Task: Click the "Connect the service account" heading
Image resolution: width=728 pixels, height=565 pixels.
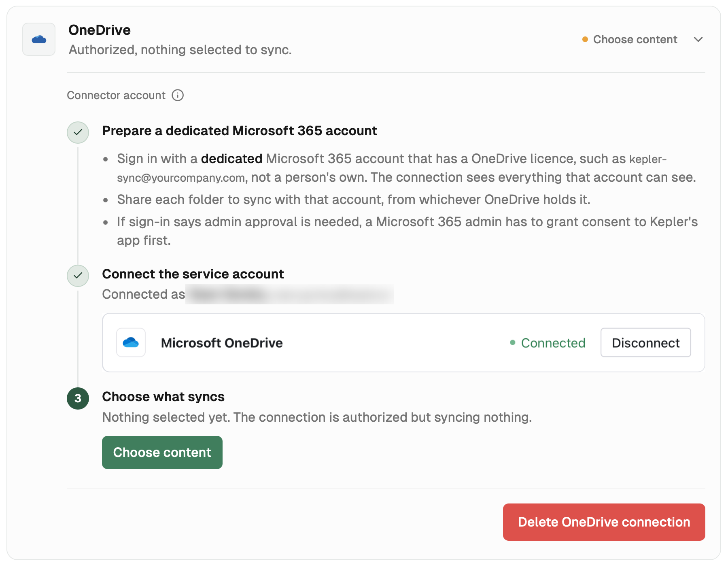Action: [193, 274]
